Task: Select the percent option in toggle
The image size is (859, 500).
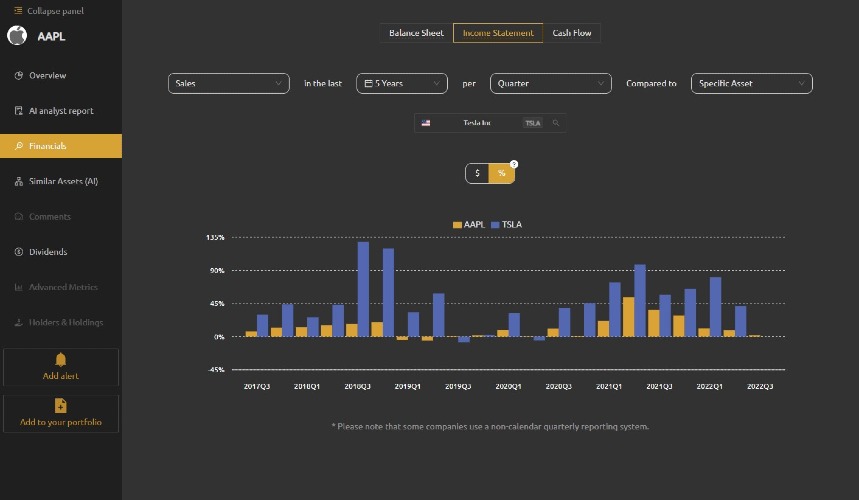Action: (x=501, y=173)
